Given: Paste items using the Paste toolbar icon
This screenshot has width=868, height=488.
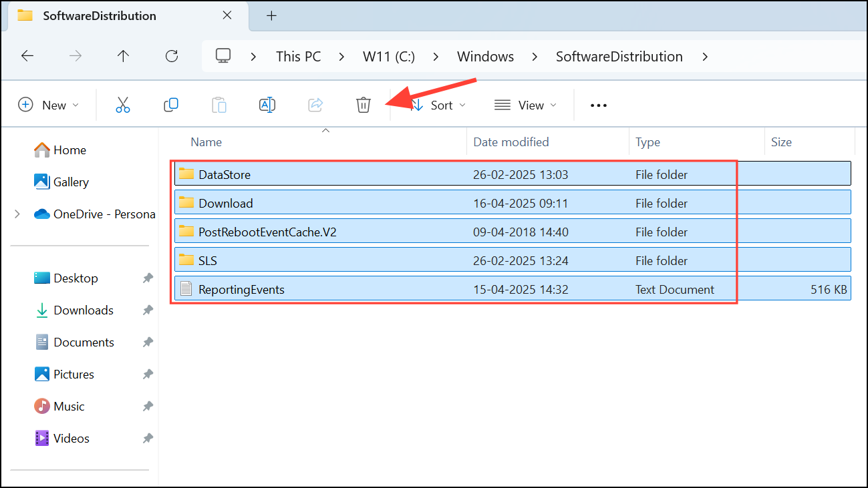Looking at the screenshot, I should (219, 105).
